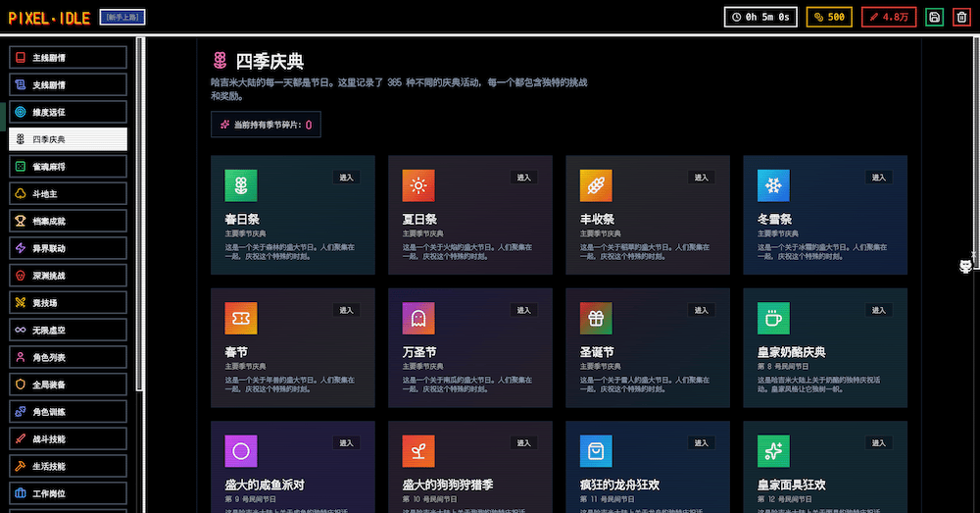Click the green 春日祭 festival icon
Screen dimensions: 980x513
pyautogui.click(x=240, y=185)
